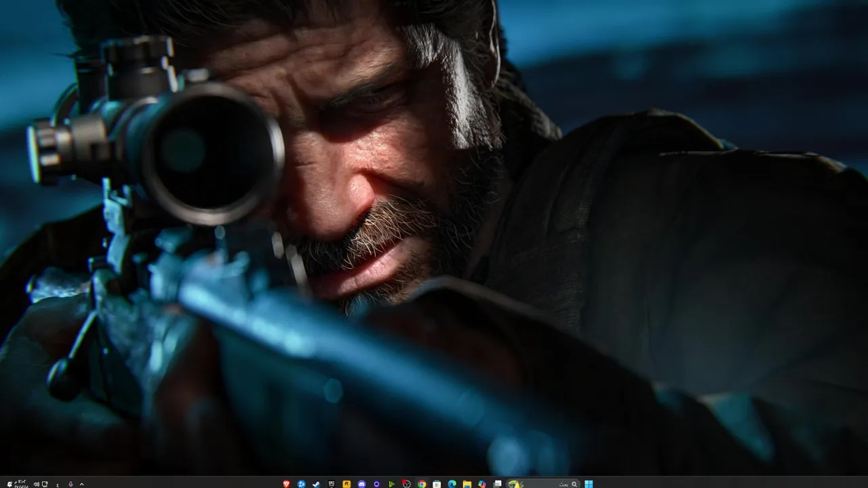868x488 pixels.
Task: Open File Explorer folder icon
Action: [467, 484]
